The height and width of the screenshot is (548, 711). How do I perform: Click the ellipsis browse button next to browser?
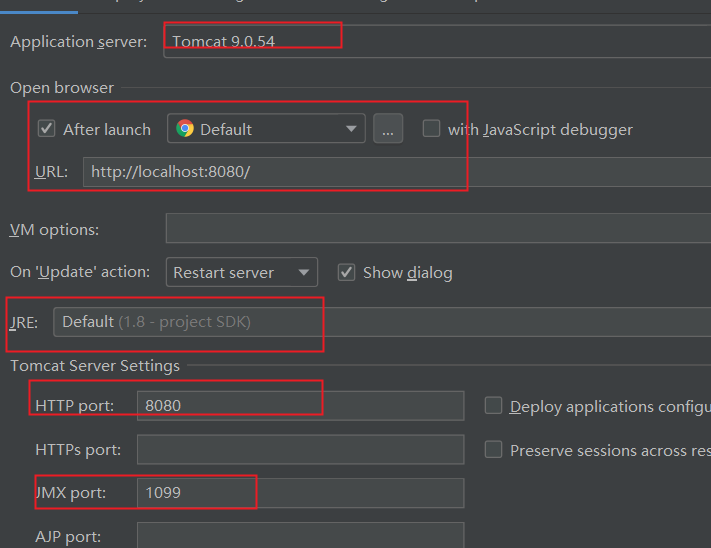coord(388,129)
